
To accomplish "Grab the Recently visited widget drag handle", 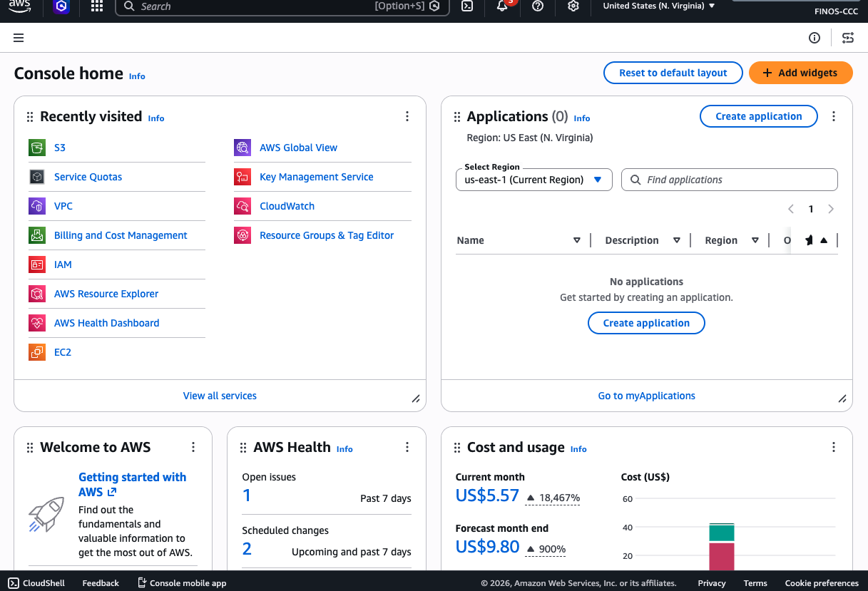I will pos(30,117).
